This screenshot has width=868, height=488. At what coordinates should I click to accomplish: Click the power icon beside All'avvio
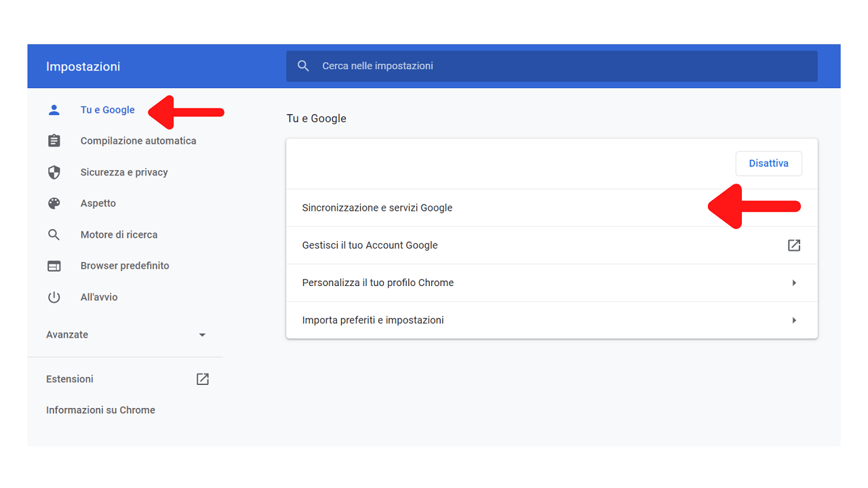54,297
